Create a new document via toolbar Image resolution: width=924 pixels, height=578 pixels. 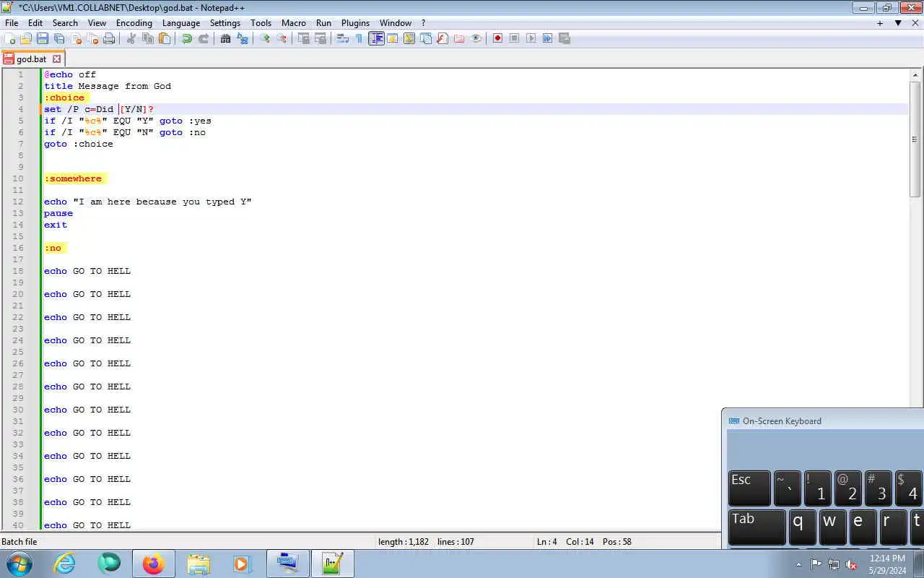(10, 38)
